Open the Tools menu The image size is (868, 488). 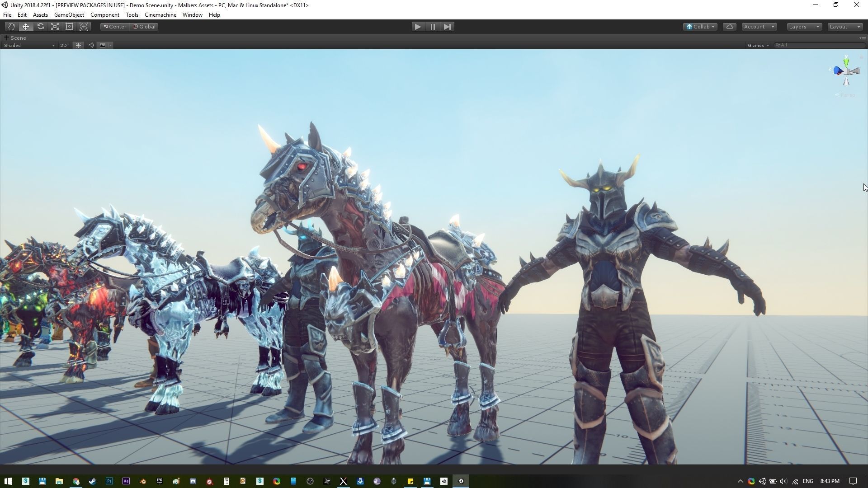click(x=132, y=15)
